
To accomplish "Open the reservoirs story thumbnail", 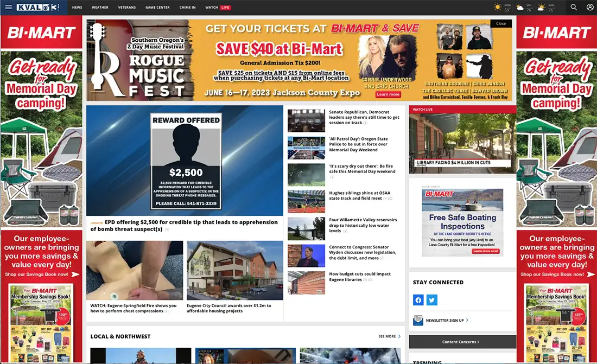I will coord(306,229).
